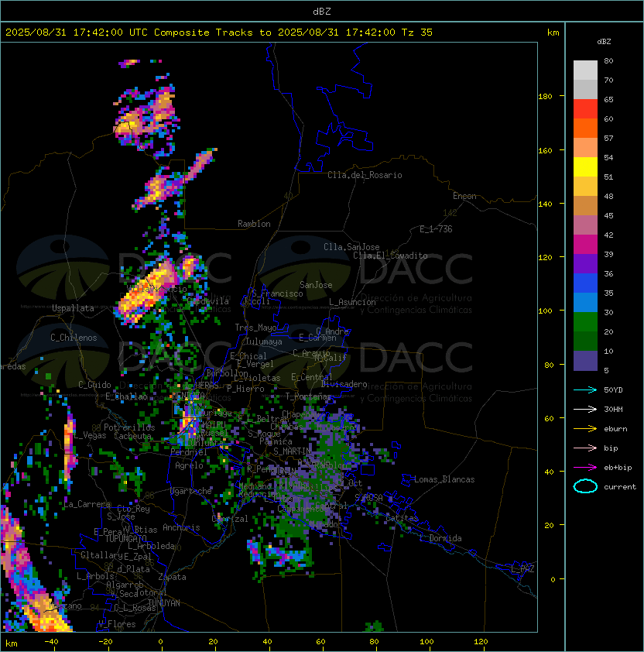The image size is (644, 652).
Task: Click the horizontal axis tick label '120'
Action: pos(481,642)
